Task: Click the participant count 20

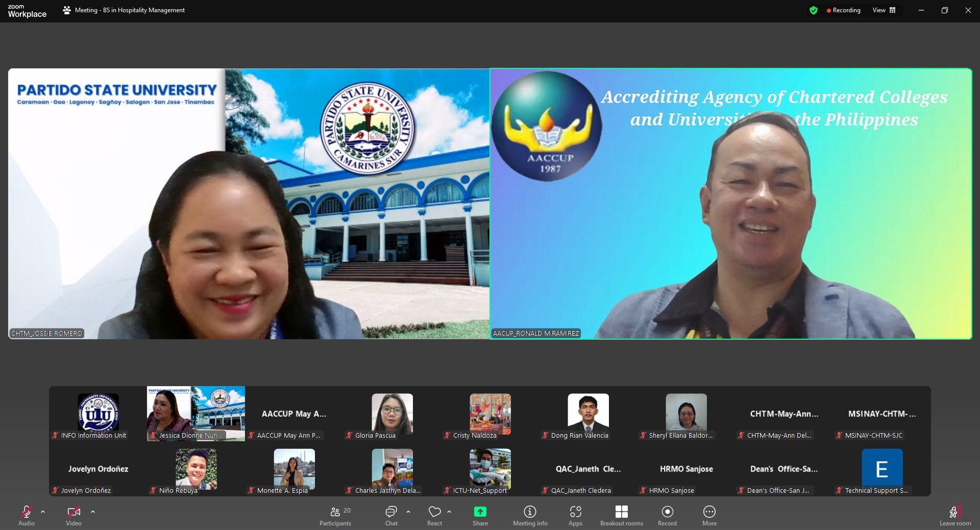Action: (347, 511)
